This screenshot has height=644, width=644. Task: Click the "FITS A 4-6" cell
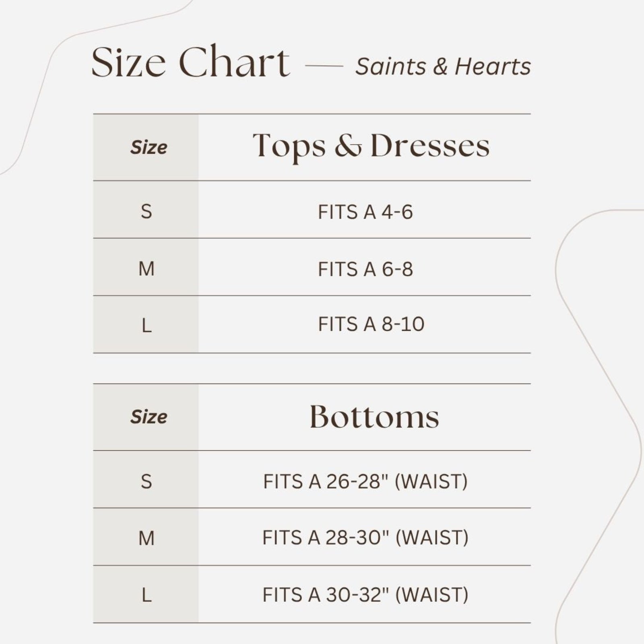click(365, 212)
